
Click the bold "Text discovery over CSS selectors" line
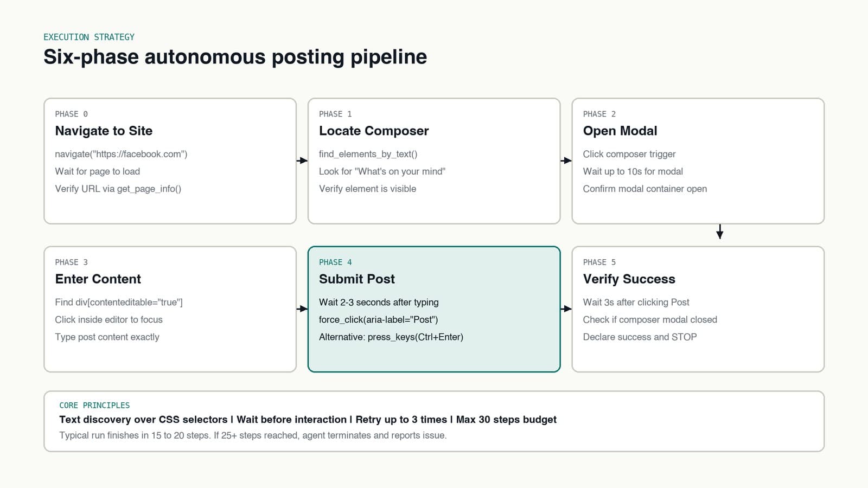coord(308,420)
